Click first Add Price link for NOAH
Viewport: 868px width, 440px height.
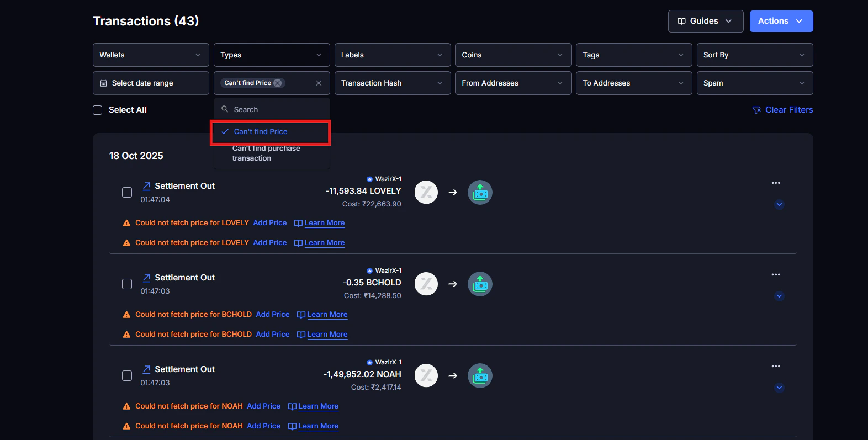coord(264,406)
